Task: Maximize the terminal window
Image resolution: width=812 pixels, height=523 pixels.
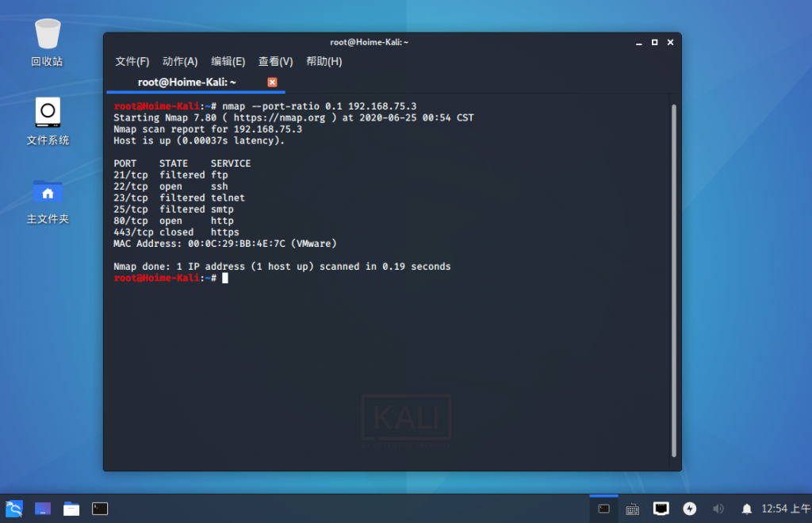Action: point(654,42)
